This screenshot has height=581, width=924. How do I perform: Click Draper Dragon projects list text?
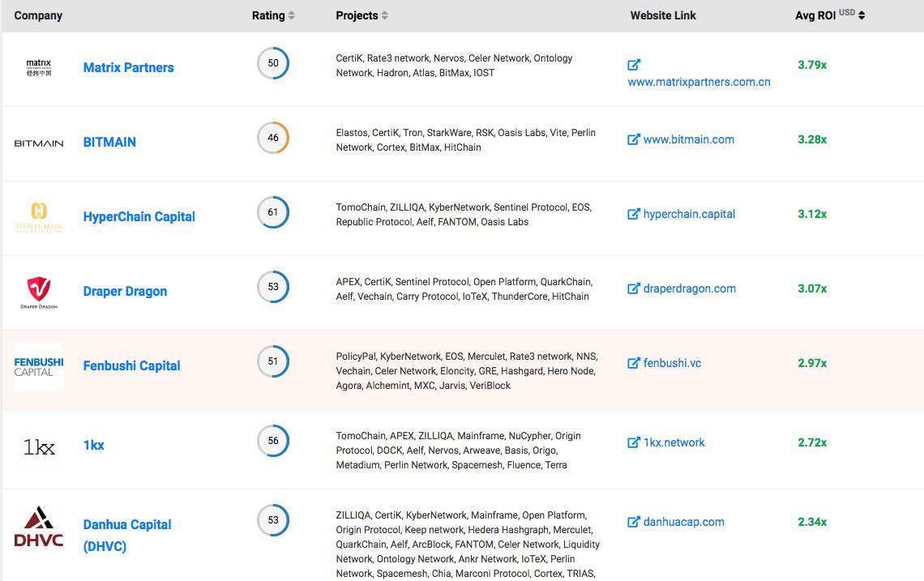click(464, 289)
